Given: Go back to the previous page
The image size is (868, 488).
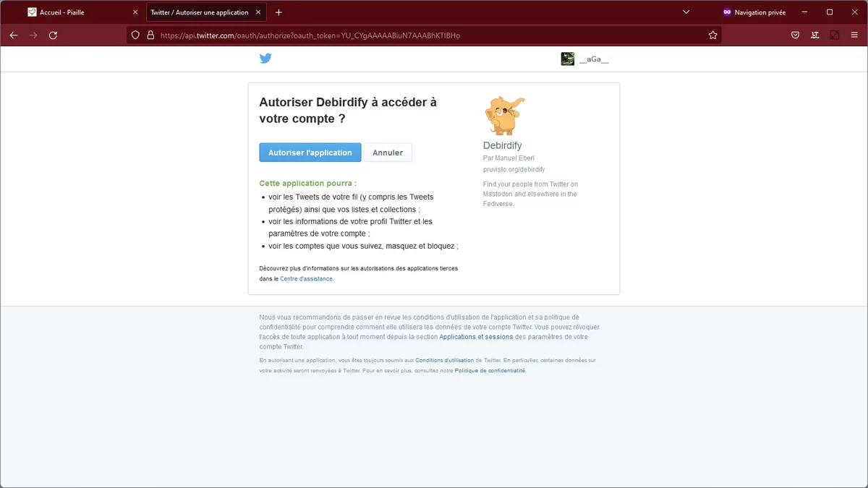Looking at the screenshot, I should (x=14, y=35).
